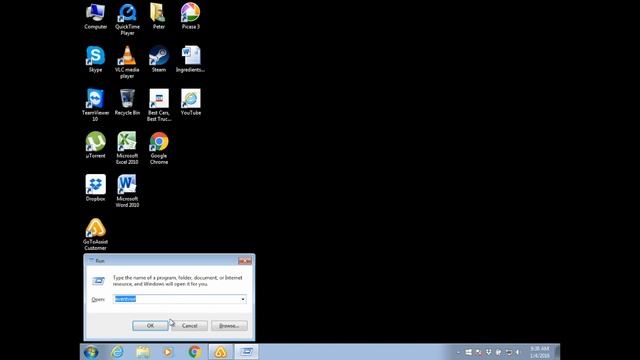
Task: Select TeamViewer 10 shortcut
Action: (96, 105)
